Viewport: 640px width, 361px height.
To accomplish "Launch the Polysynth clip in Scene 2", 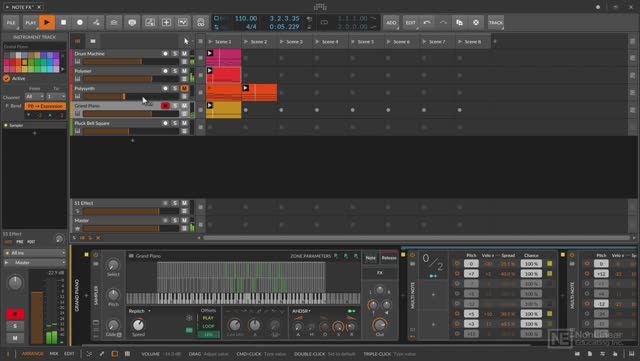I will click(246, 88).
